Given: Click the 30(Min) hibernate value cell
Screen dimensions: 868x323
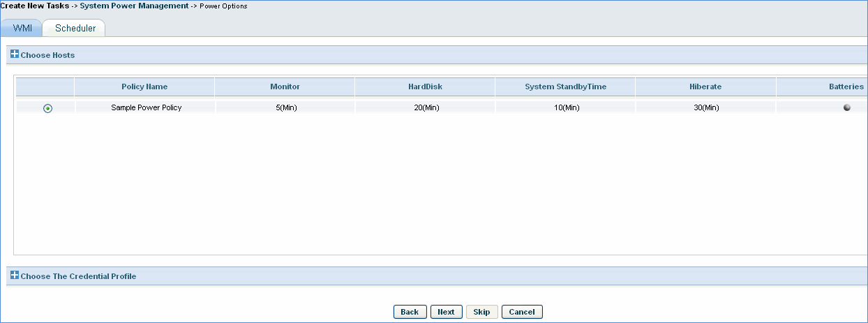Looking at the screenshot, I should pos(705,107).
